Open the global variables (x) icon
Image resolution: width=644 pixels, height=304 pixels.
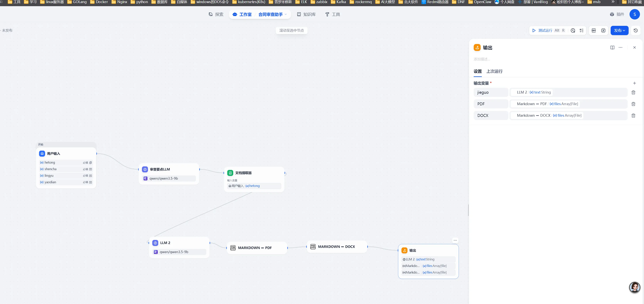coord(603,30)
